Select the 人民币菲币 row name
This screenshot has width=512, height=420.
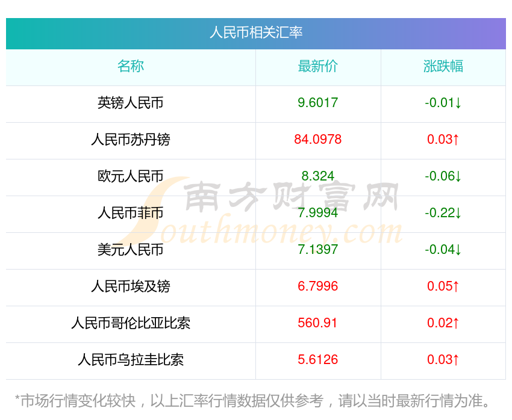(131, 213)
